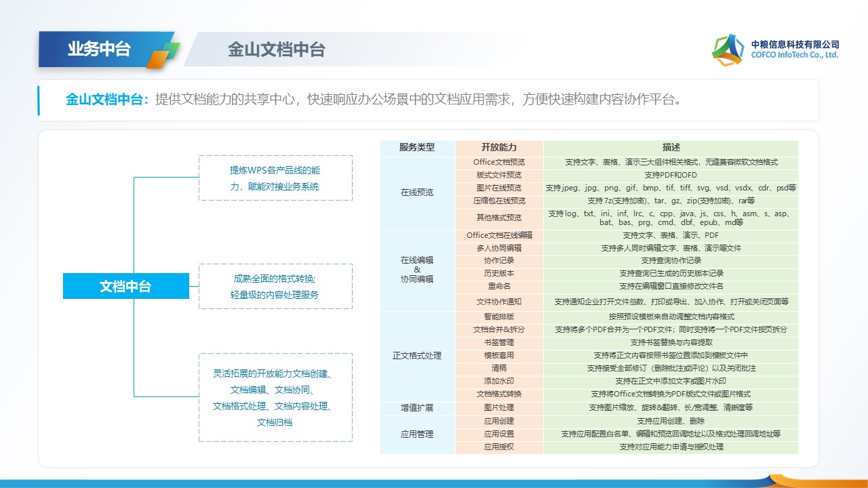Viewport: 868px width, 488px height.
Task: Select the Office文档预览 capability cell
Action: click(x=499, y=163)
